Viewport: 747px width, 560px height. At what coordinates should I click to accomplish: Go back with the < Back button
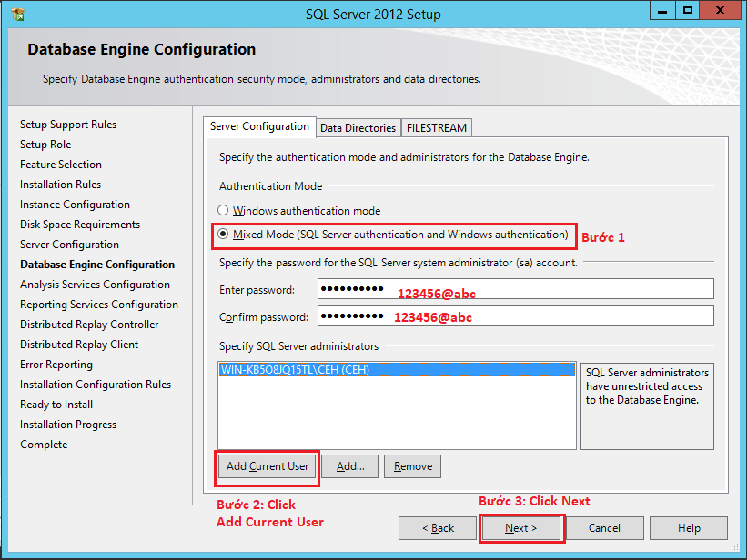tap(438, 528)
